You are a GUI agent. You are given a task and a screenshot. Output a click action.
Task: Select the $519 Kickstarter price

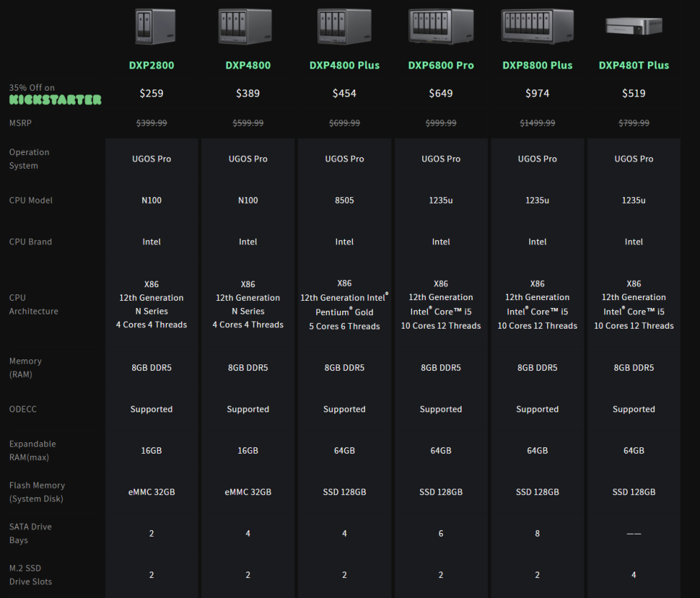click(634, 94)
